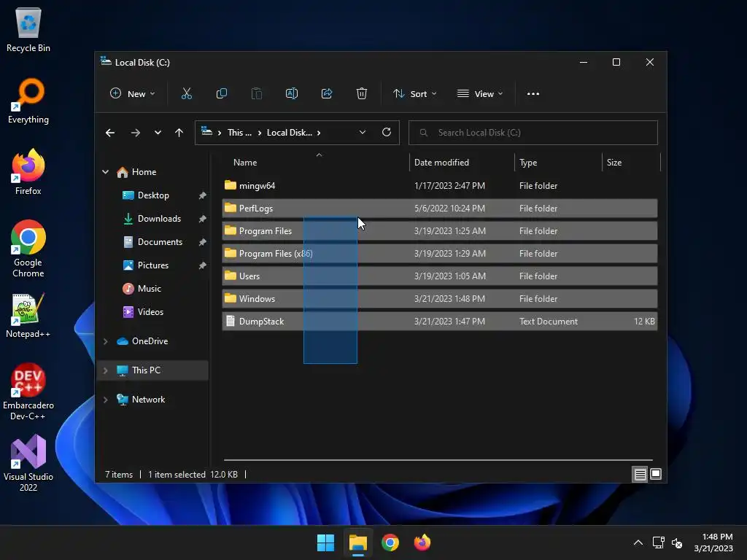Open Google Chrome desktop shortcut

click(x=28, y=249)
